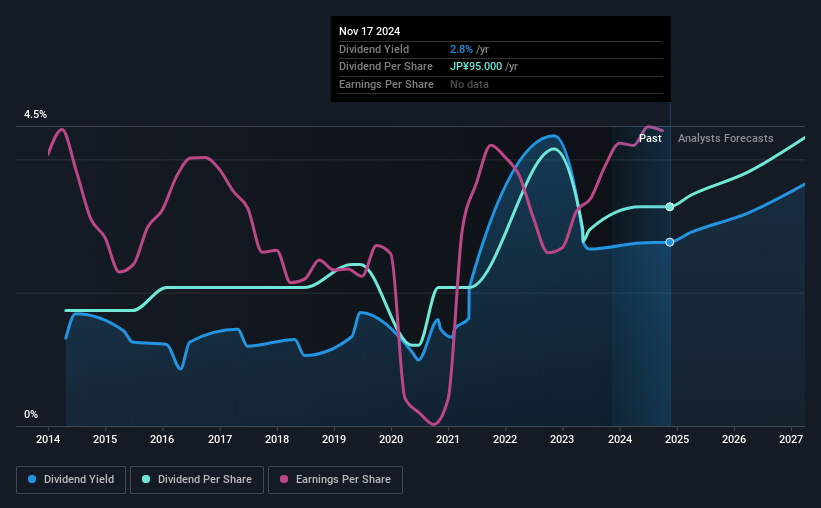Image resolution: width=821 pixels, height=508 pixels.
Task: Select the blue data point on Dividend Yield line
Action: coord(670,242)
